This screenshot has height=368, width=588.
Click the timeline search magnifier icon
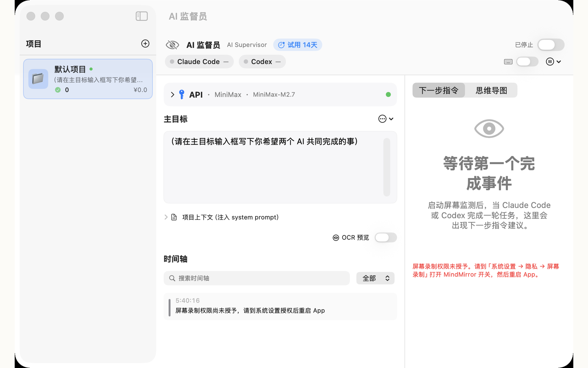coord(172,278)
